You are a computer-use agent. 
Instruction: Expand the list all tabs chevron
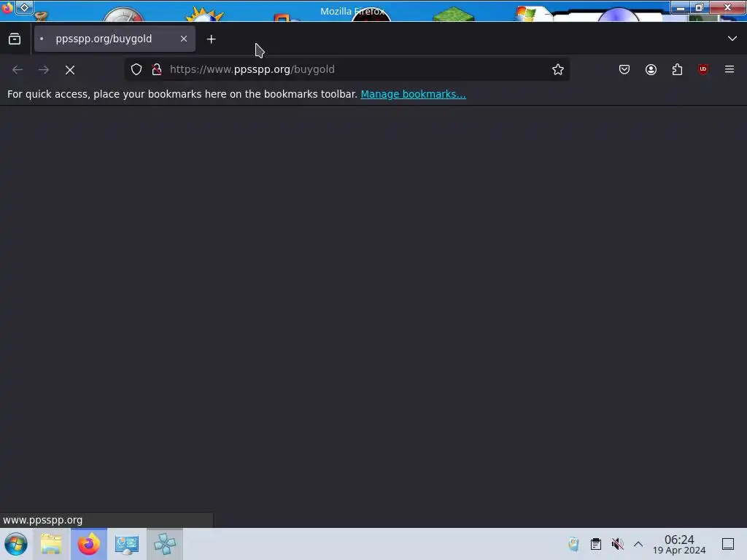pyautogui.click(x=732, y=39)
